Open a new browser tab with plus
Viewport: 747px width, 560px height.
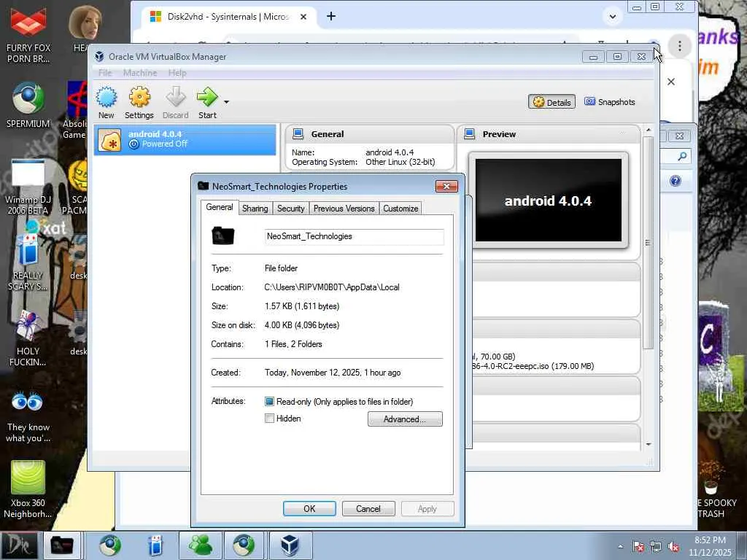pos(331,16)
